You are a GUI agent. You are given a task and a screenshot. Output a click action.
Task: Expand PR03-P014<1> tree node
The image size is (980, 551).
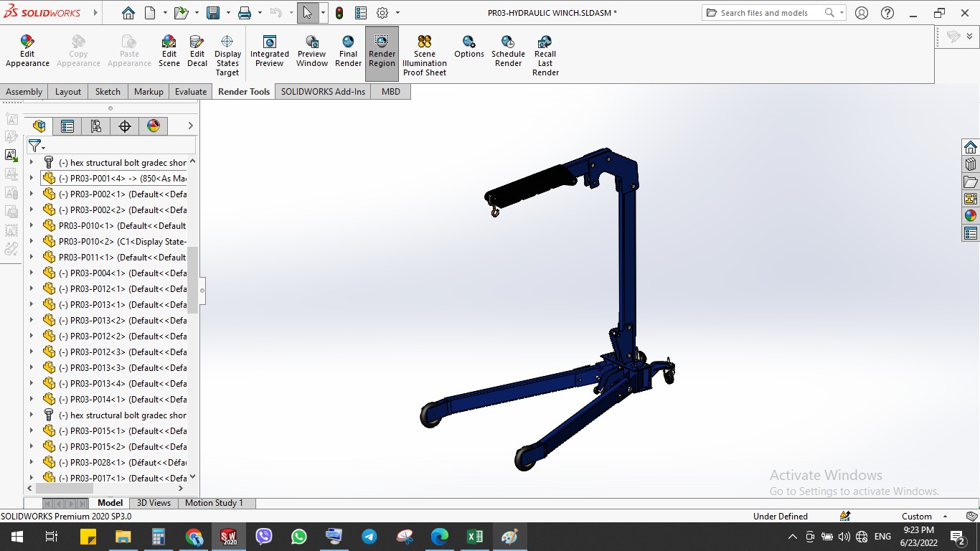(x=31, y=400)
